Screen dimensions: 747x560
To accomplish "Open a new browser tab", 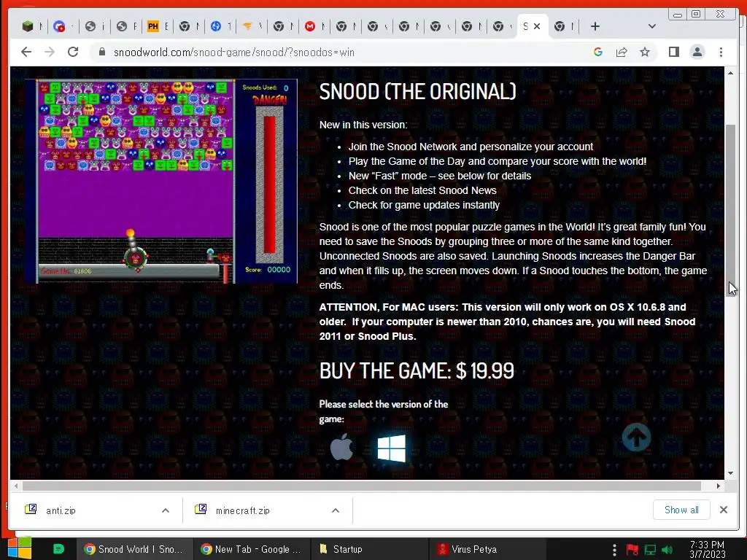I will [595, 27].
